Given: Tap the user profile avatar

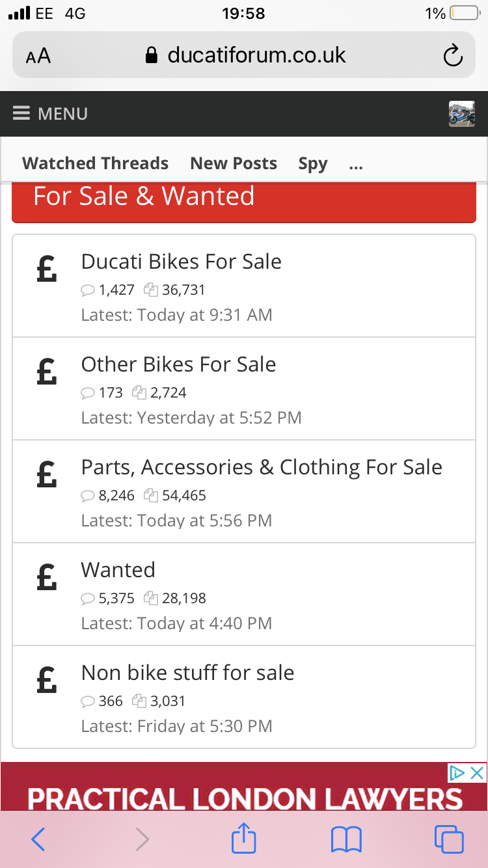Looking at the screenshot, I should (x=461, y=114).
